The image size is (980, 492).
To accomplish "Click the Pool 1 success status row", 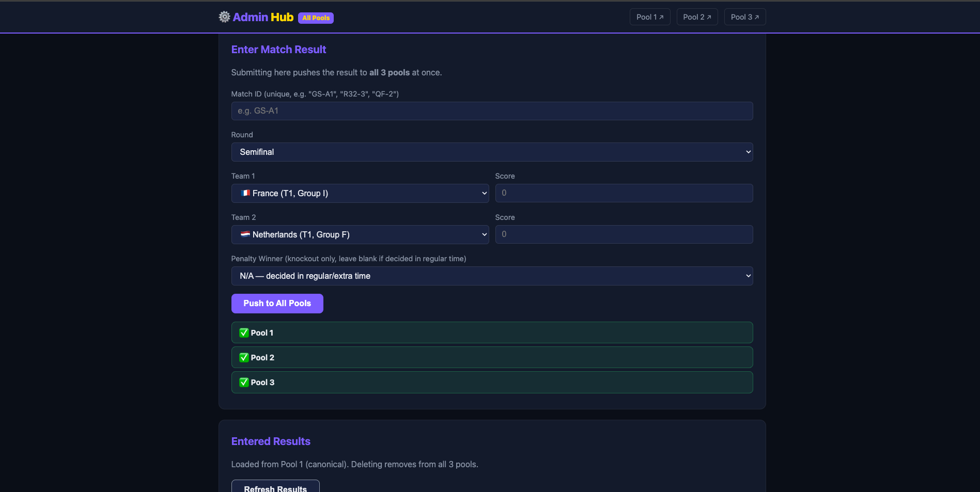I will point(492,333).
